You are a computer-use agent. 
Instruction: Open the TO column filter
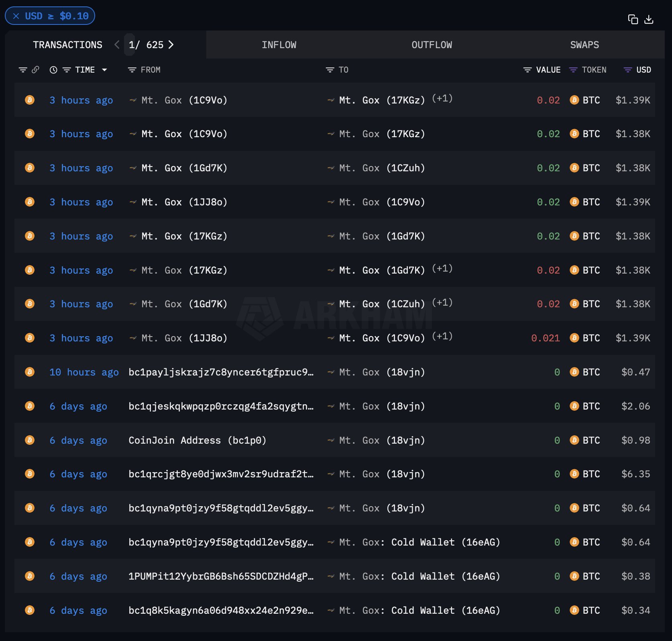[x=330, y=70]
